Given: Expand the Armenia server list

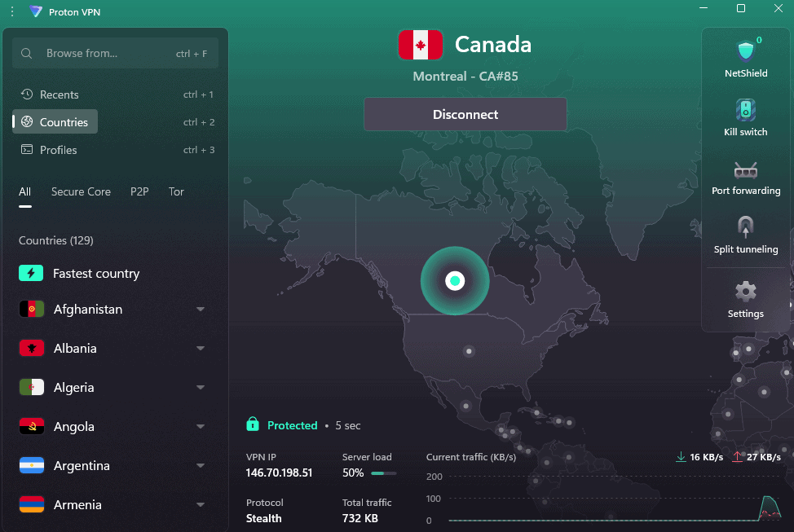Looking at the screenshot, I should [x=201, y=505].
